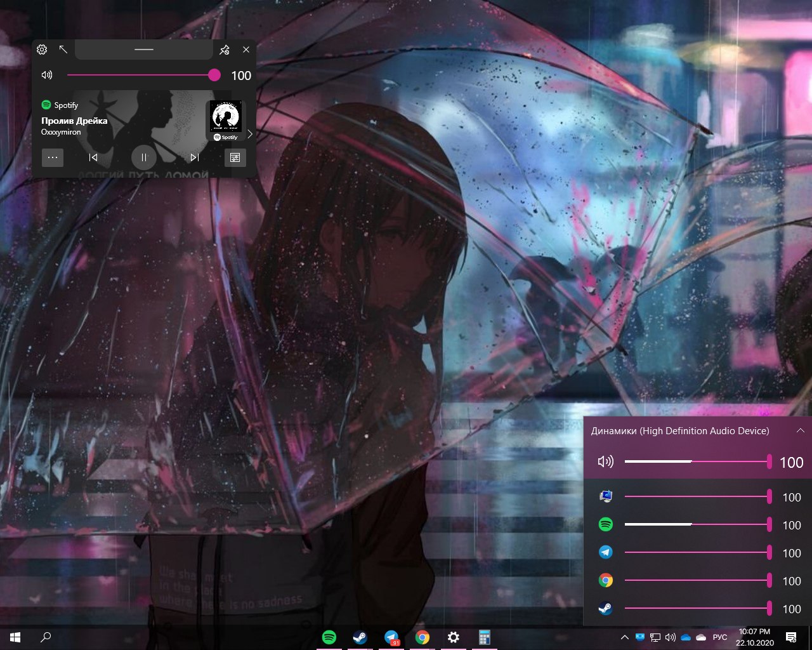Switch the РУС input language indicator

(x=720, y=637)
